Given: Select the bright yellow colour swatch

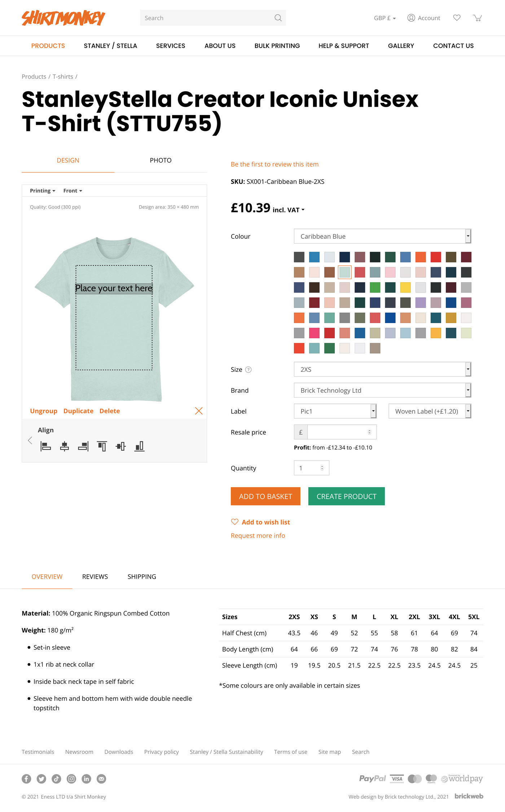Looking at the screenshot, I should tap(405, 287).
